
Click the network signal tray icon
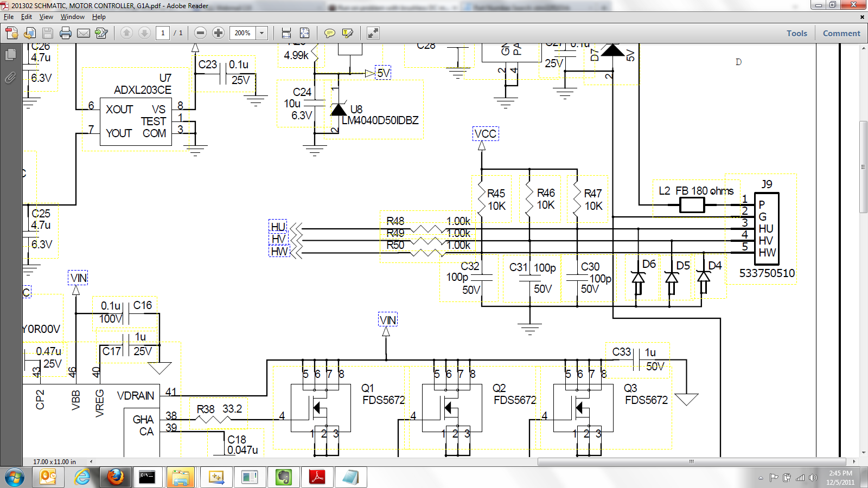800,478
